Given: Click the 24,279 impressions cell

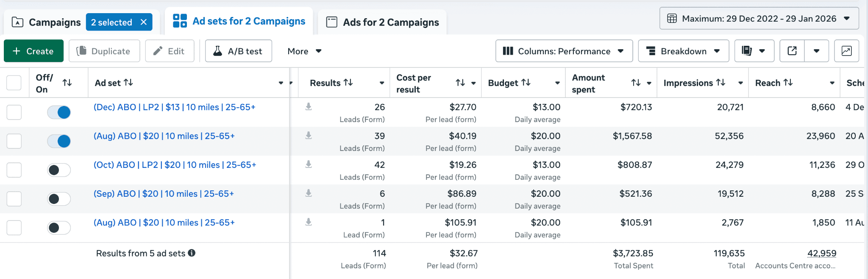Looking at the screenshot, I should point(729,165).
